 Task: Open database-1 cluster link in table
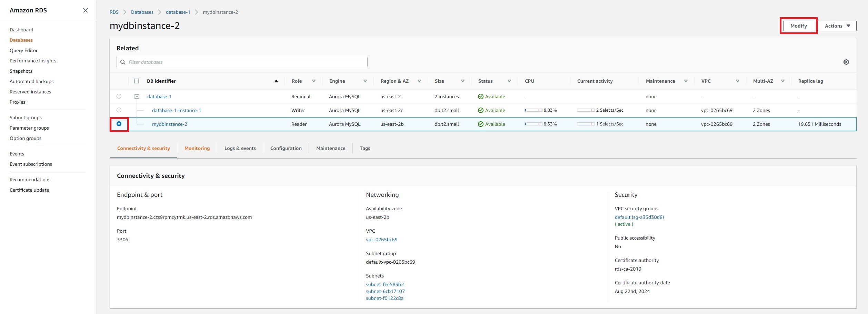click(x=159, y=97)
